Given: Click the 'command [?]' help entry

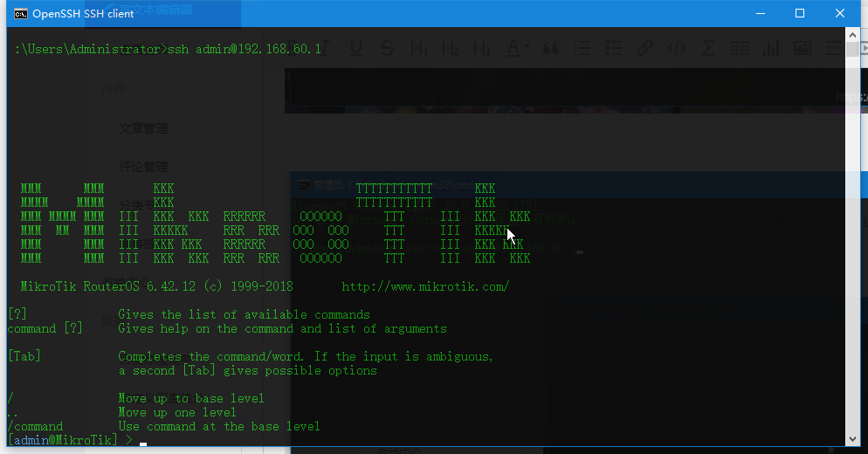Looking at the screenshot, I should click(45, 328).
